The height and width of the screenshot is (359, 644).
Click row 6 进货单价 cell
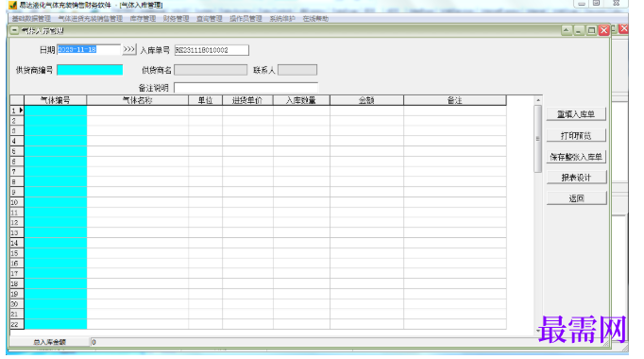tap(247, 162)
